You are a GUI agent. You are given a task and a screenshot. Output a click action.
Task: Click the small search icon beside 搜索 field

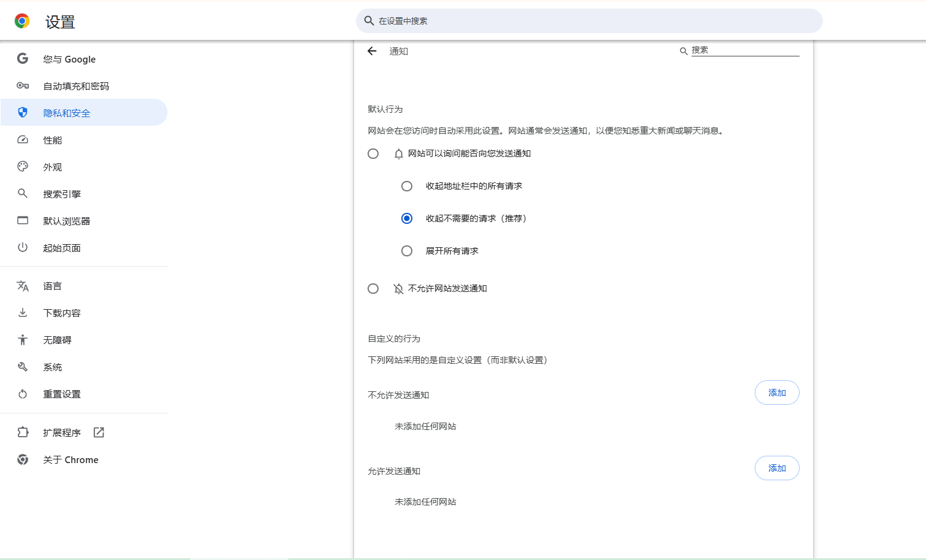click(684, 52)
